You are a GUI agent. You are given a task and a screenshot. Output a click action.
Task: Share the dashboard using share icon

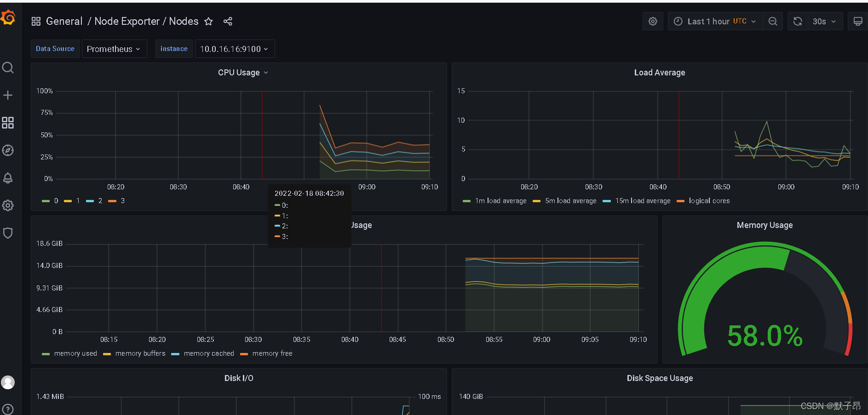click(x=228, y=21)
